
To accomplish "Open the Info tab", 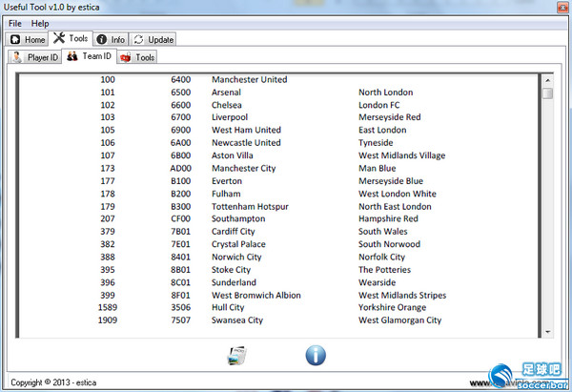I will (111, 39).
